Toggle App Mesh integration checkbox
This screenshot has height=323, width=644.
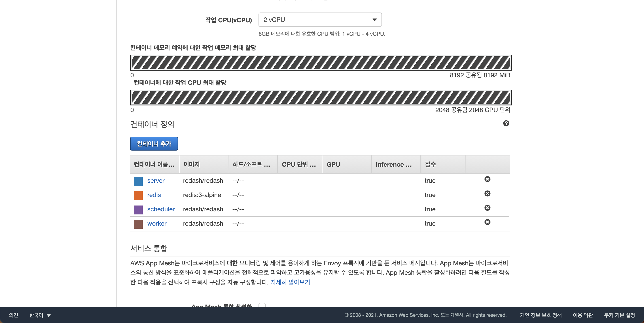(x=262, y=305)
